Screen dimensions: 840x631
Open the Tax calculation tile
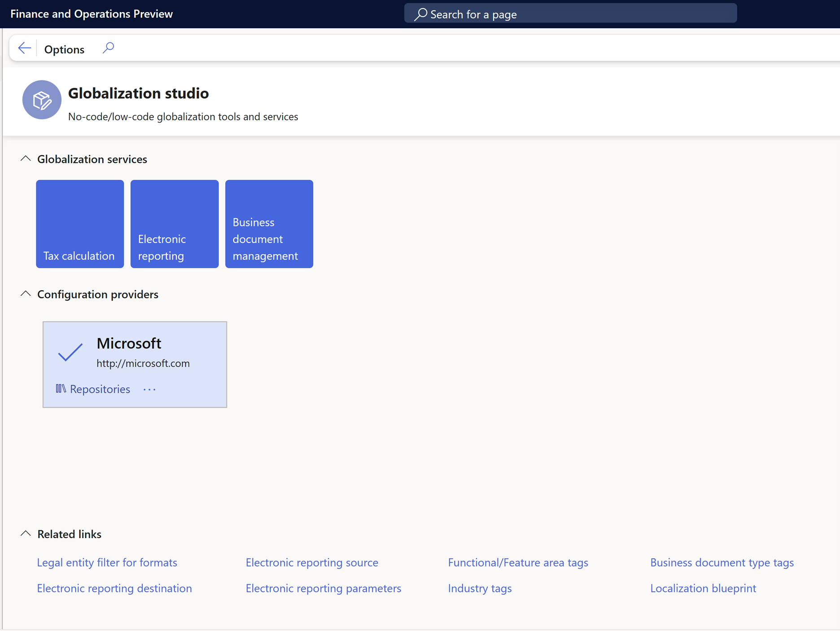point(80,224)
